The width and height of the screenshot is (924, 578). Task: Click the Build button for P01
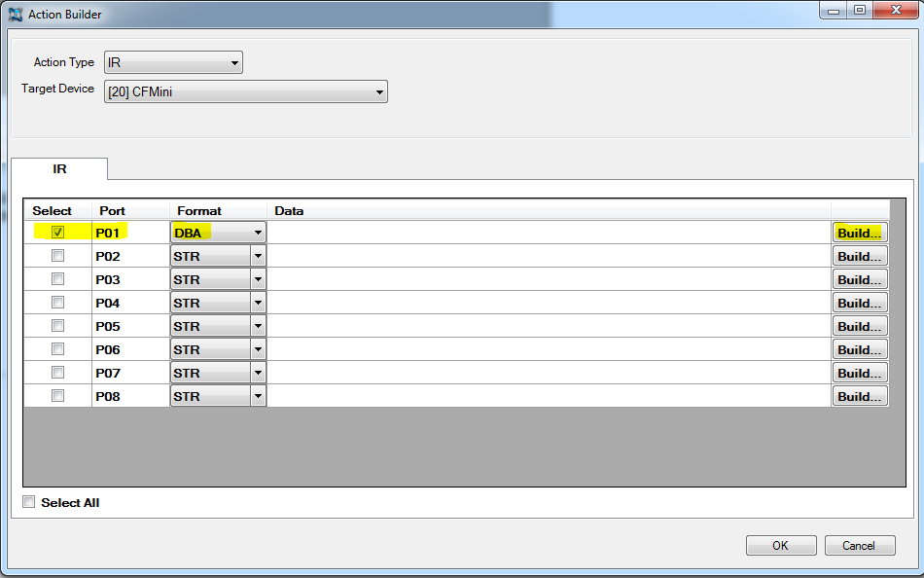pos(859,233)
